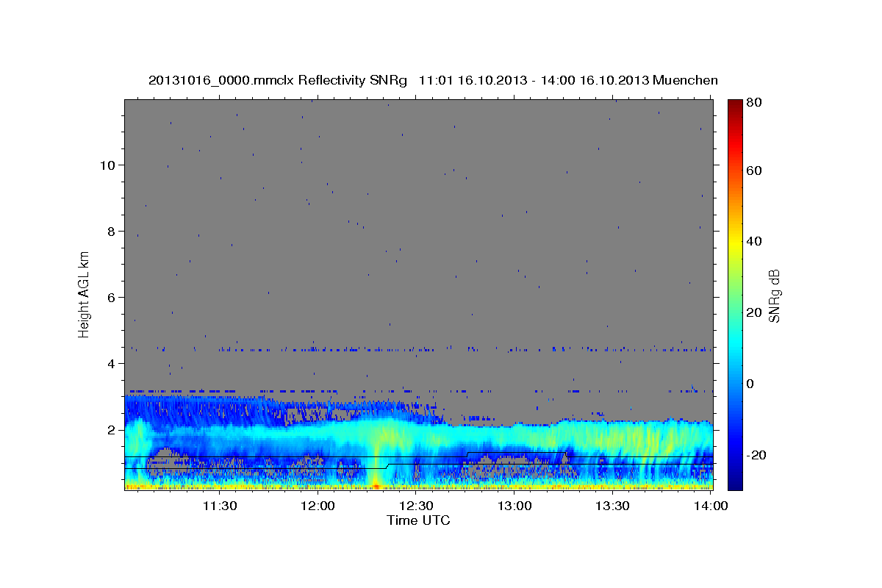
Task: Click the 11:30 time tick label
Action: (220, 506)
